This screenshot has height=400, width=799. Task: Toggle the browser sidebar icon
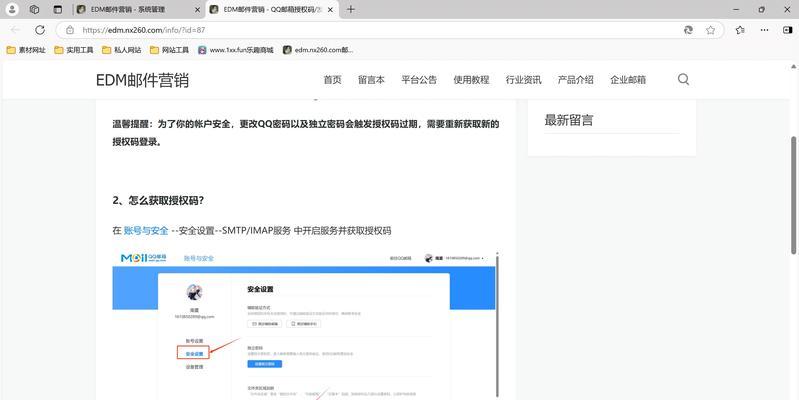787,30
